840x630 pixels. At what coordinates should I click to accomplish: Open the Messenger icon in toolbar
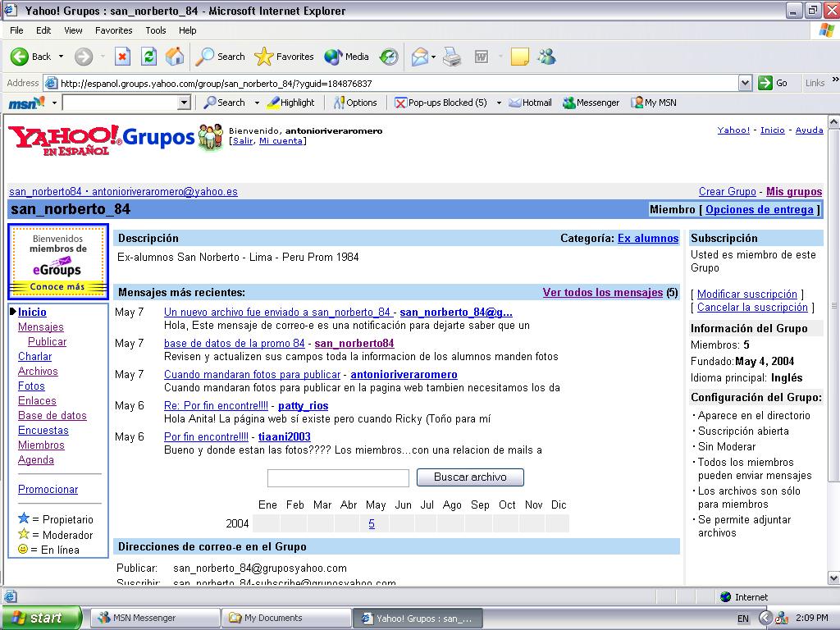[547, 57]
